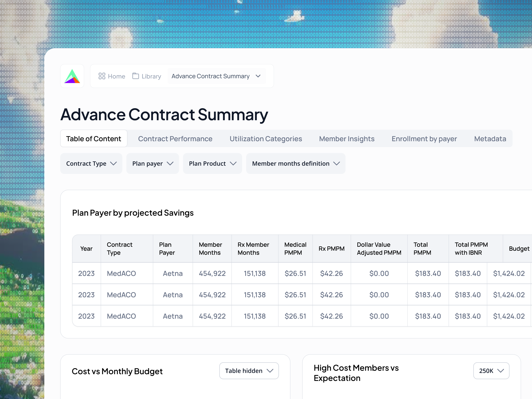The width and height of the screenshot is (532, 399).
Task: Click the Dollar Value Adjusted PMPM header
Action: (x=379, y=248)
